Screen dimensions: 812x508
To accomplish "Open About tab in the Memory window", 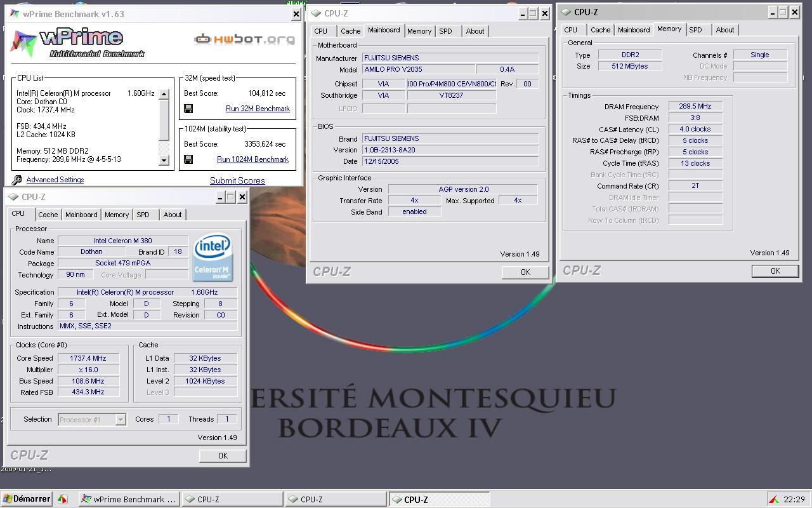I will tap(725, 30).
